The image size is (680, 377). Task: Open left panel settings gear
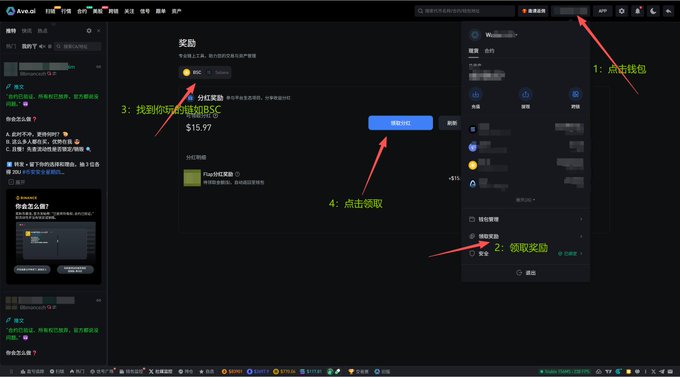89,31
